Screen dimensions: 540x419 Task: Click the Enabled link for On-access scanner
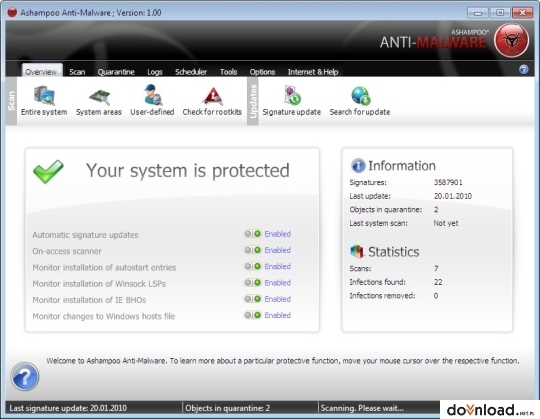pyautogui.click(x=278, y=250)
